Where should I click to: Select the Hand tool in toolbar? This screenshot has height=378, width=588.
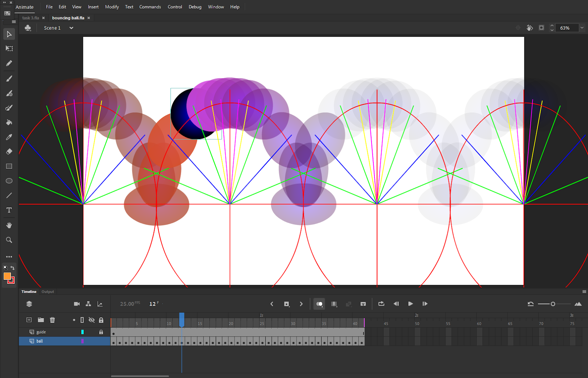pos(9,225)
